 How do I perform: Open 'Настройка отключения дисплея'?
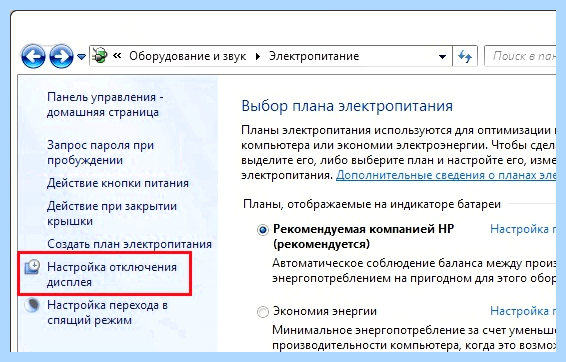point(112,274)
